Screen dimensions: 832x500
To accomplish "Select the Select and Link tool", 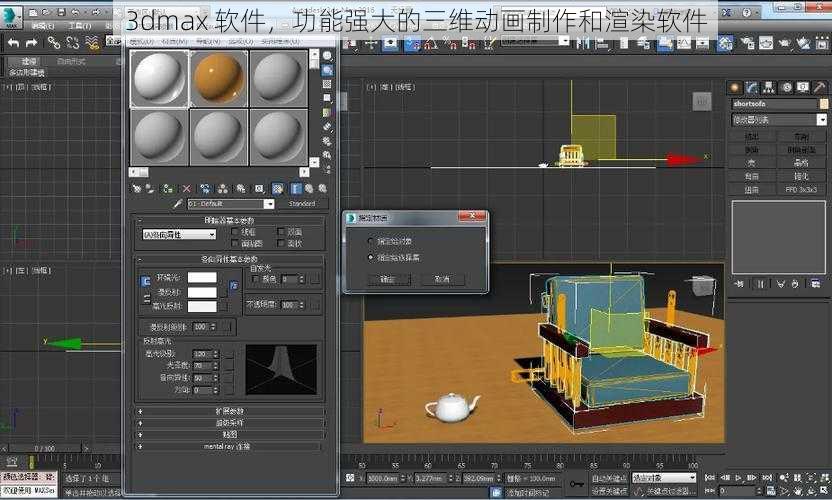I will click(x=54, y=42).
